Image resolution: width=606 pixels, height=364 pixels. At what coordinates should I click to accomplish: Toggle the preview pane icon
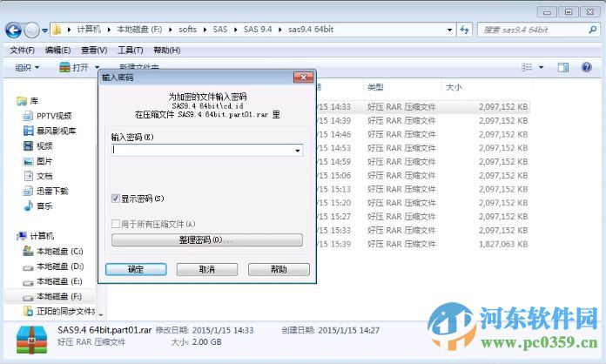coord(563,68)
